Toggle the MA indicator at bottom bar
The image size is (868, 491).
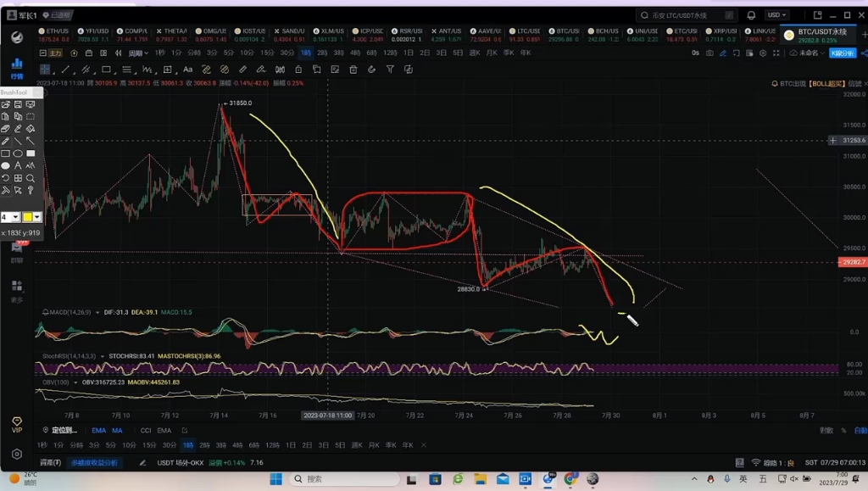point(118,431)
